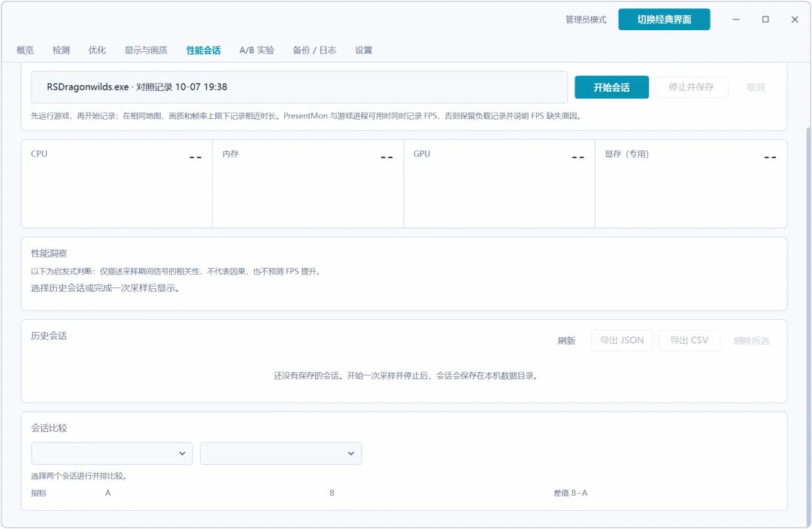Refresh history sessions with 刷新
The width and height of the screenshot is (812, 529).
[x=567, y=340]
